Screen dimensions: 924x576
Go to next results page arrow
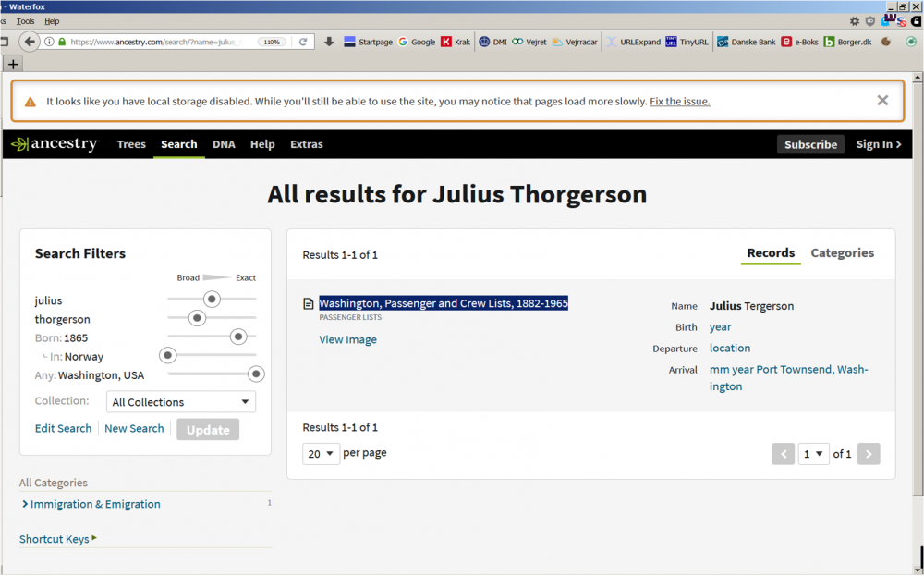pos(868,454)
